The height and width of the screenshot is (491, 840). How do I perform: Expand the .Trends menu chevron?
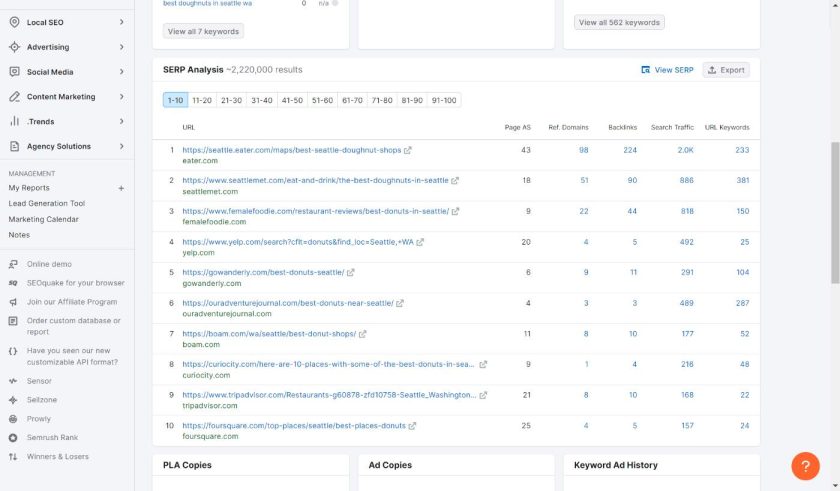[x=122, y=122]
